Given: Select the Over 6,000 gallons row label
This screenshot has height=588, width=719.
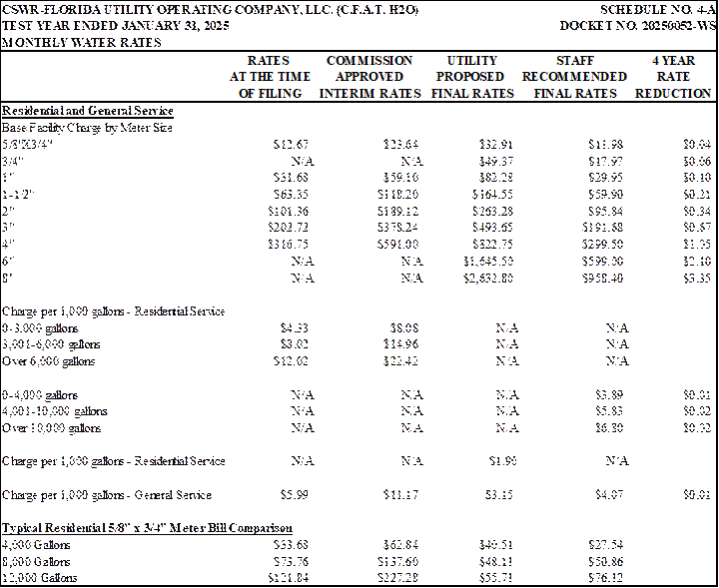Looking at the screenshot, I should 48,361.
